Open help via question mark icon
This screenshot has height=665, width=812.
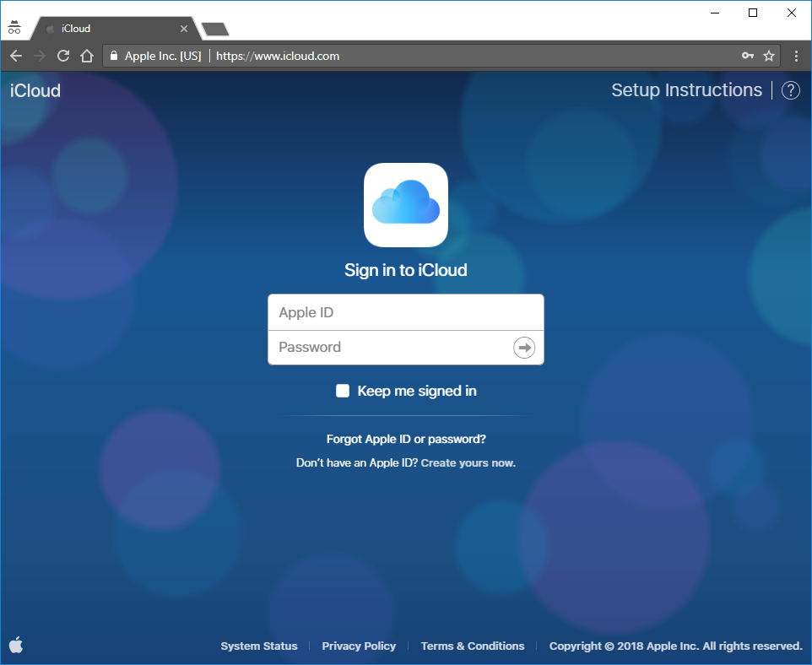(x=790, y=90)
